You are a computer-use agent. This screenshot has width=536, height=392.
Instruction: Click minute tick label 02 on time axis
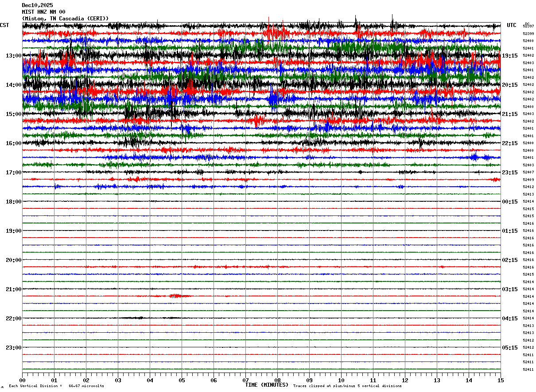click(x=86, y=380)
